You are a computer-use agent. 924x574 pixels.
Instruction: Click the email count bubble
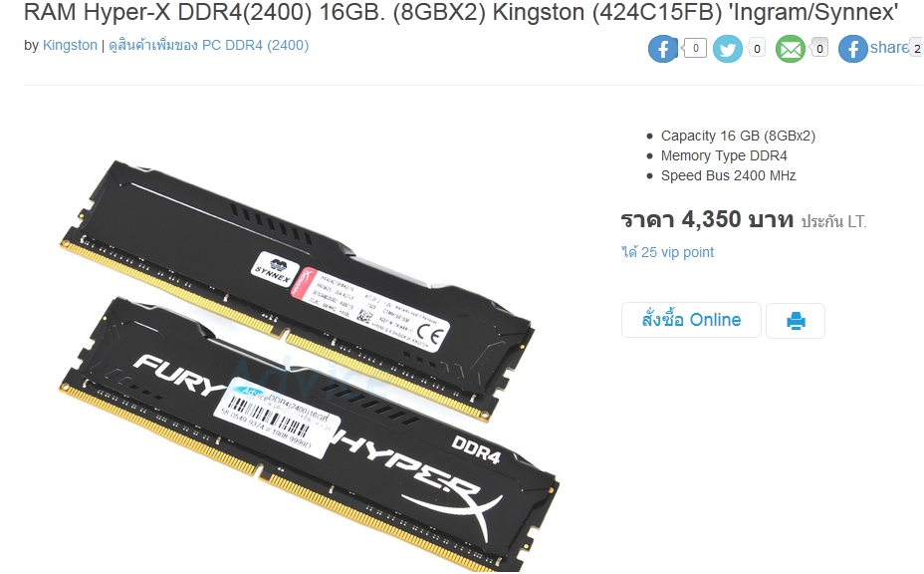pyautogui.click(x=818, y=48)
